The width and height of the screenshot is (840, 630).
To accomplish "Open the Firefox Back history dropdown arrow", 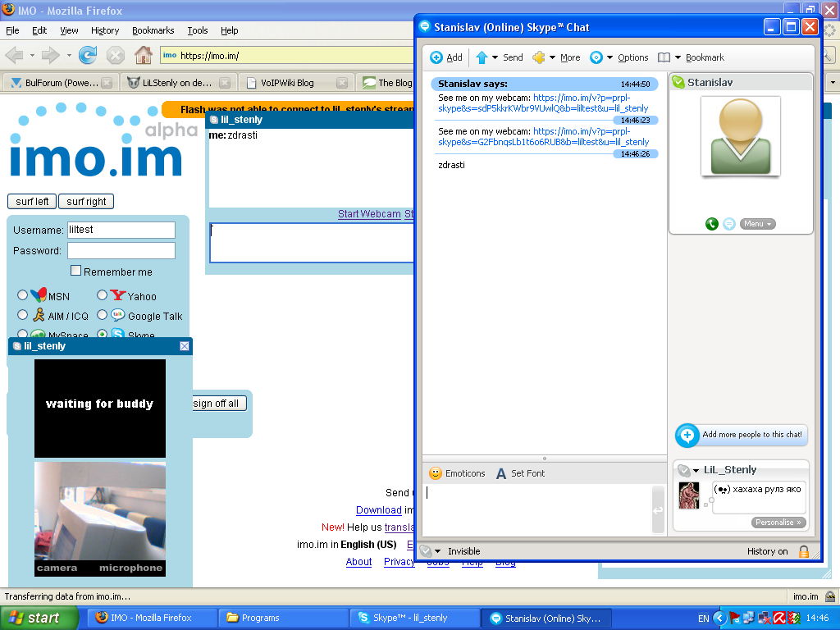I will point(32,55).
